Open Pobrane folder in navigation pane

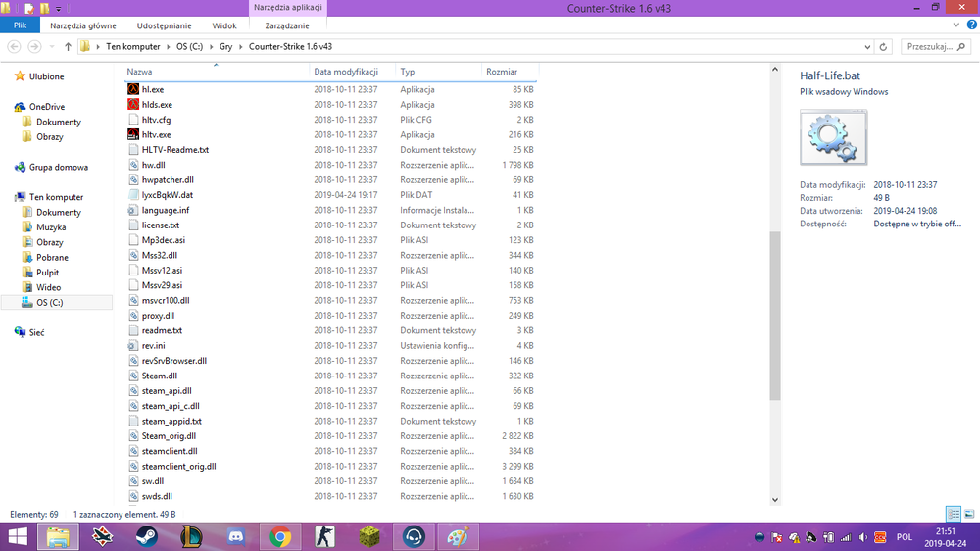(52, 258)
